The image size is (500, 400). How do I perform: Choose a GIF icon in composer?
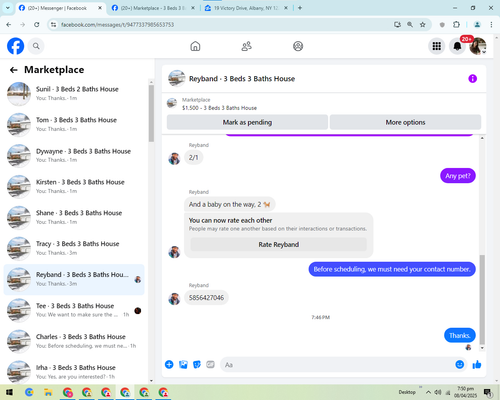(210, 364)
